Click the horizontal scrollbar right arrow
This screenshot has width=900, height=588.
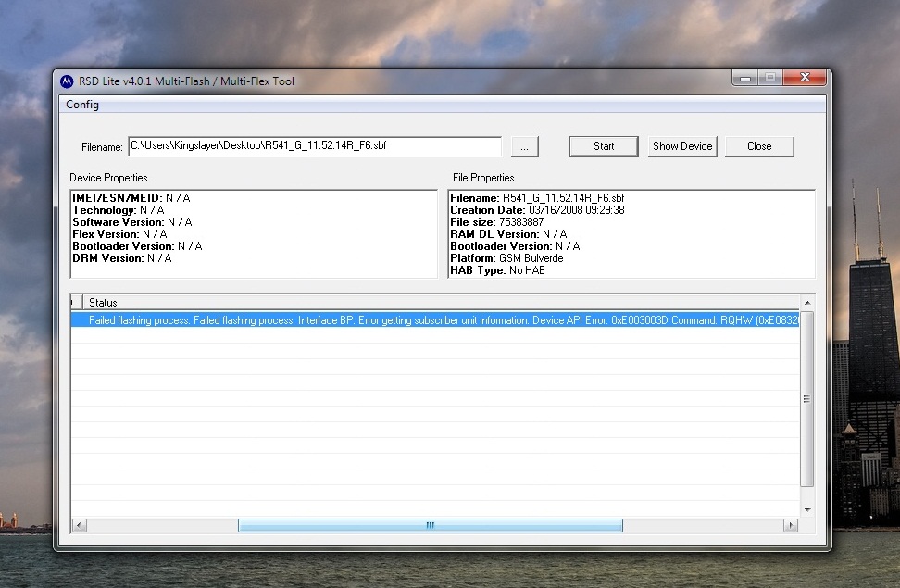pyautogui.click(x=791, y=525)
